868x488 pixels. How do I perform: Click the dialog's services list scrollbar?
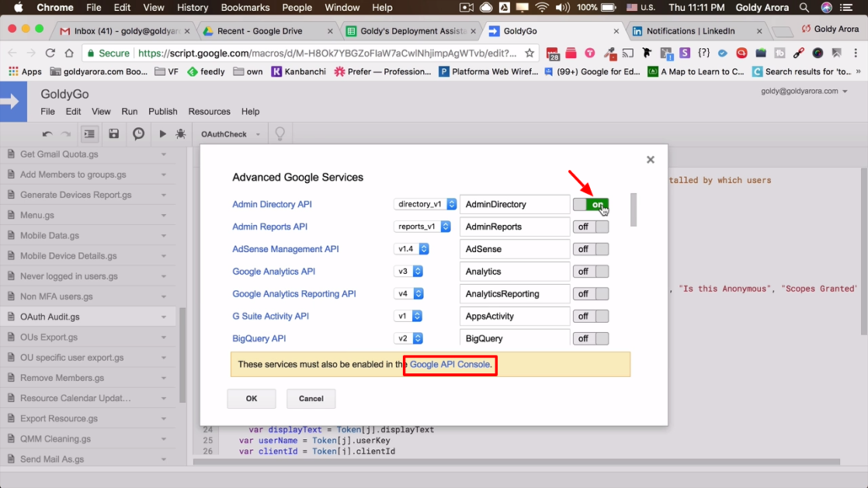click(633, 210)
